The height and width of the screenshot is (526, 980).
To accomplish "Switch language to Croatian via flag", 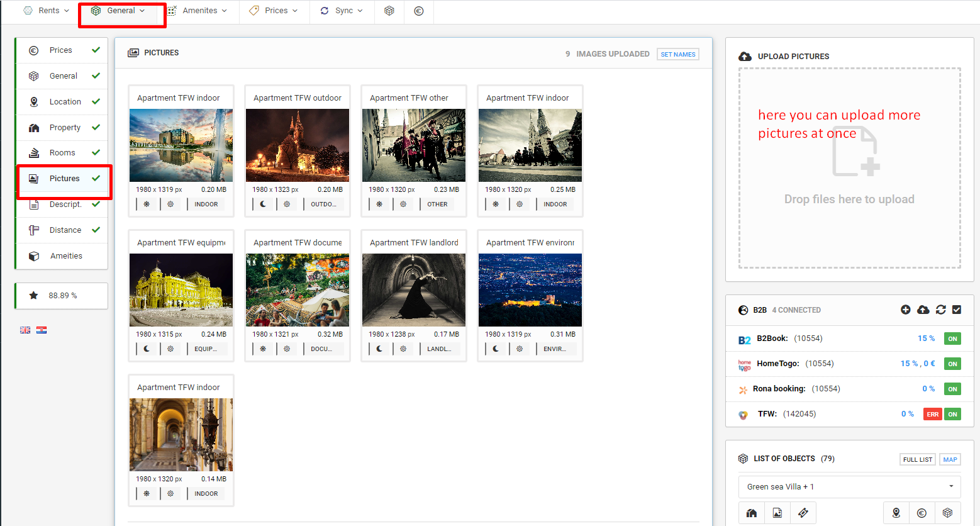I will (x=42, y=330).
